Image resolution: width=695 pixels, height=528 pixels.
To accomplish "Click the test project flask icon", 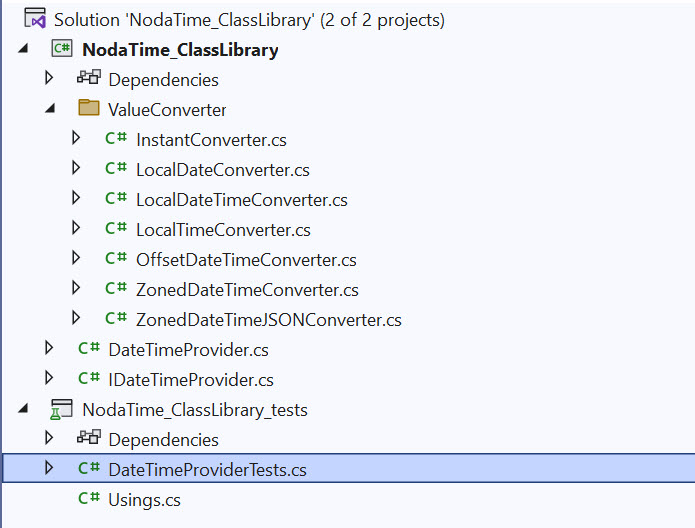I will coord(62,409).
